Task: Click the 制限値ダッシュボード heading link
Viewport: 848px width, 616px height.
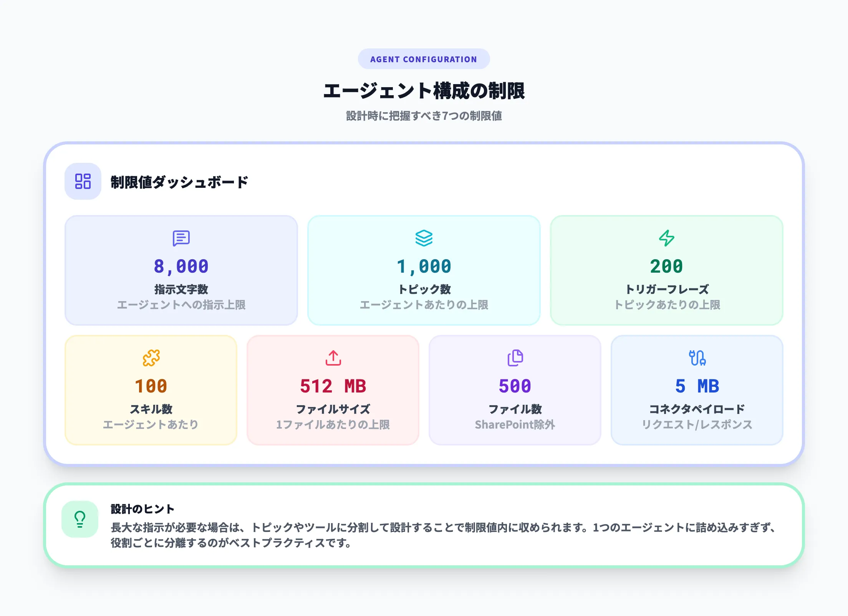Action: [x=179, y=182]
